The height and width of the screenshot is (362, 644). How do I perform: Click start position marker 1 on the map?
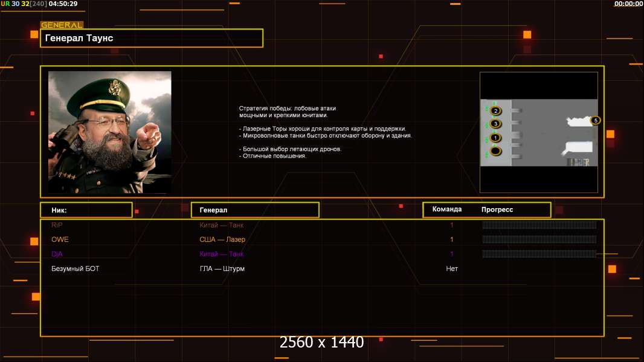coord(496,138)
